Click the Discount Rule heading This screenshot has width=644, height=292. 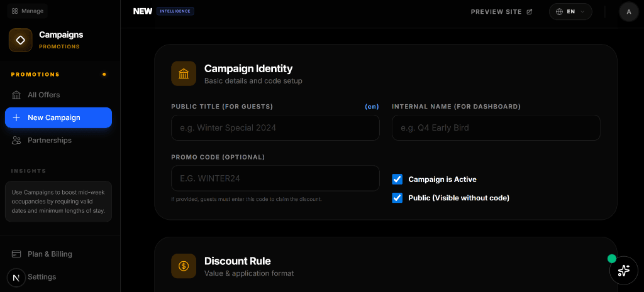237,261
